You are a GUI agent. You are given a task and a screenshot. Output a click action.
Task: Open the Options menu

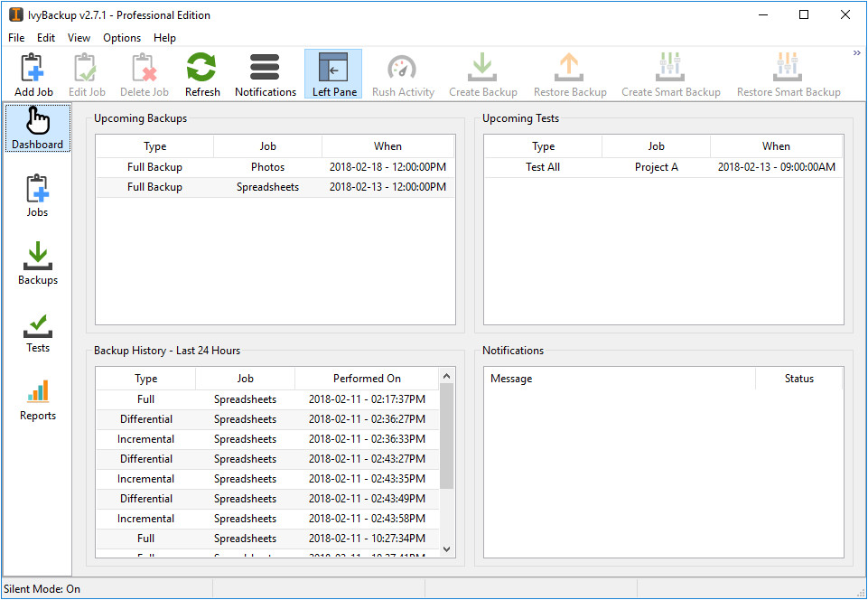click(122, 38)
